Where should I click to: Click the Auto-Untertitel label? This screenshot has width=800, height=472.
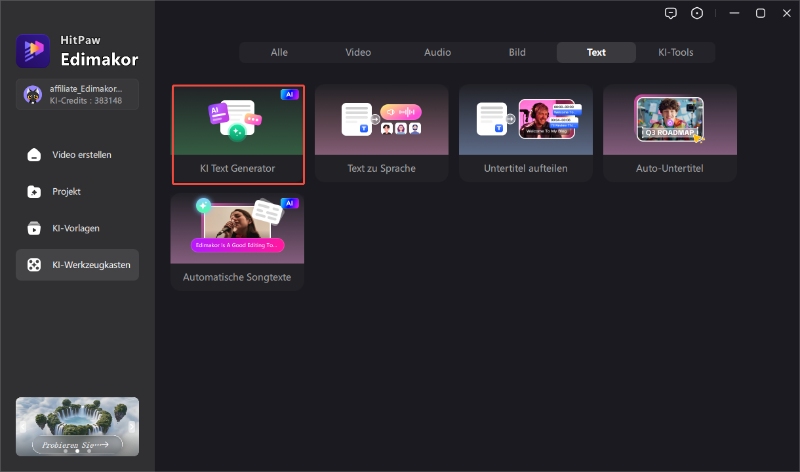click(669, 168)
